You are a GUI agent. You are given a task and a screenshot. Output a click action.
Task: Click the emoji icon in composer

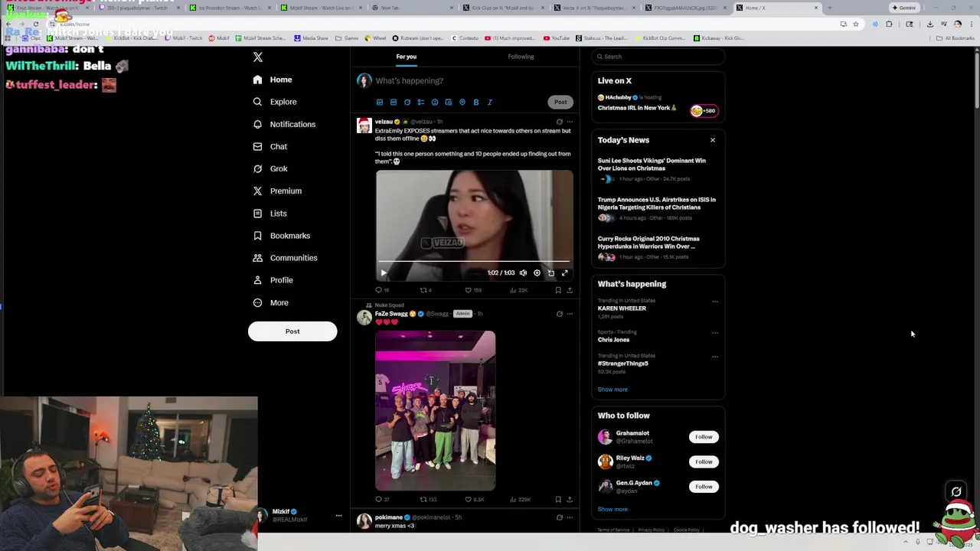pos(435,103)
